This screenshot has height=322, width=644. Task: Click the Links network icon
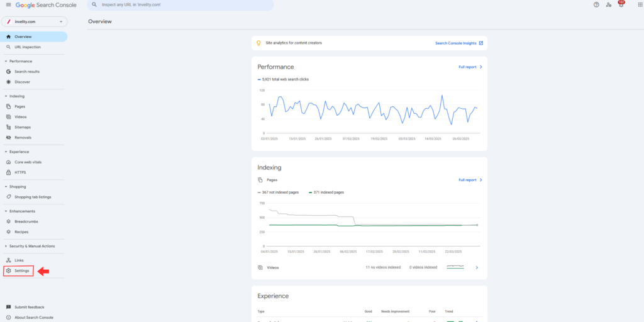click(x=9, y=260)
